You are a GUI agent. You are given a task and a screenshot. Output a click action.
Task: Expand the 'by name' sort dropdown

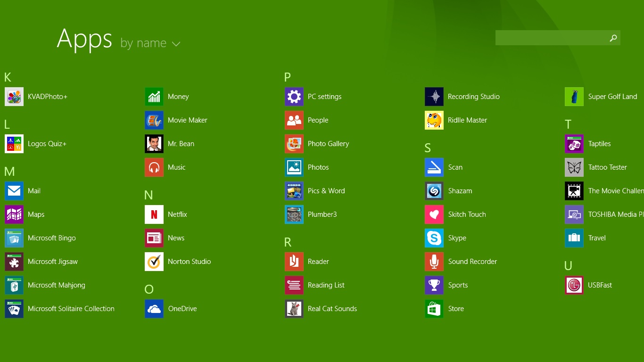(x=150, y=43)
